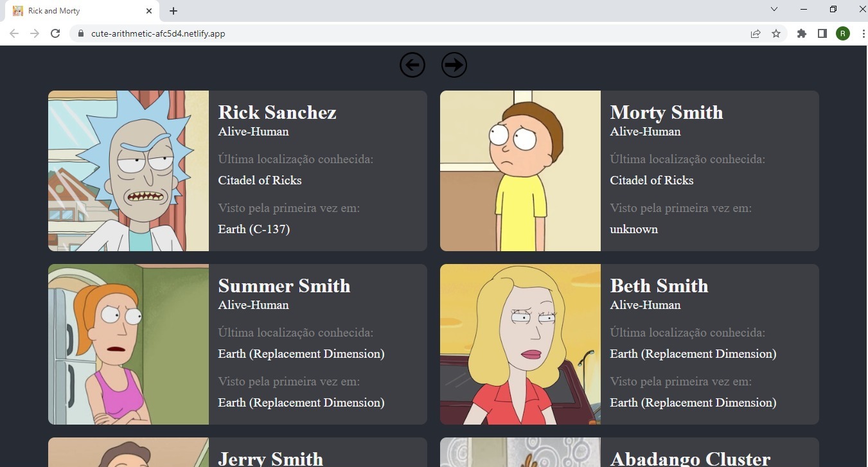
Task: Click the left pagination arrow
Action: tap(412, 65)
